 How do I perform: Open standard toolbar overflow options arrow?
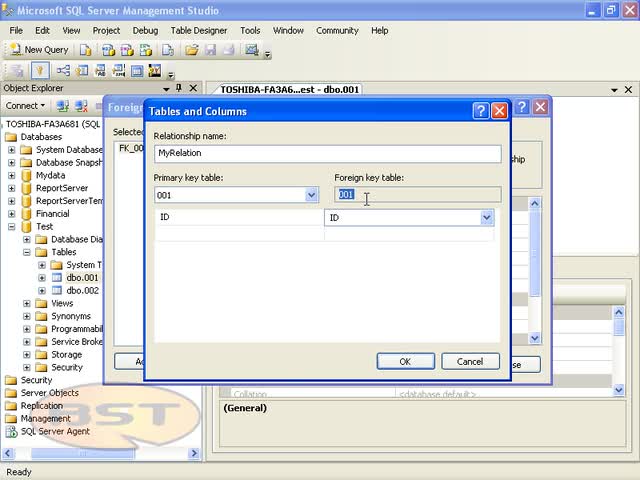[x=268, y=54]
